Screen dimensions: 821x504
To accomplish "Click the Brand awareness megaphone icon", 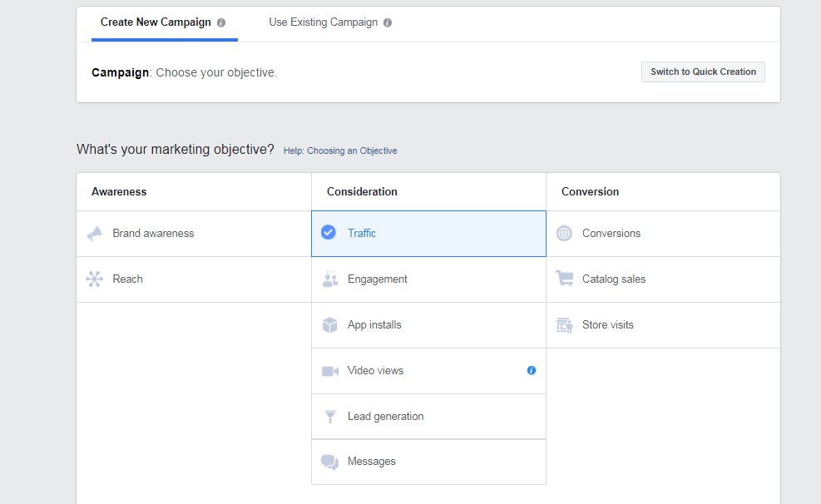I will (x=95, y=234).
